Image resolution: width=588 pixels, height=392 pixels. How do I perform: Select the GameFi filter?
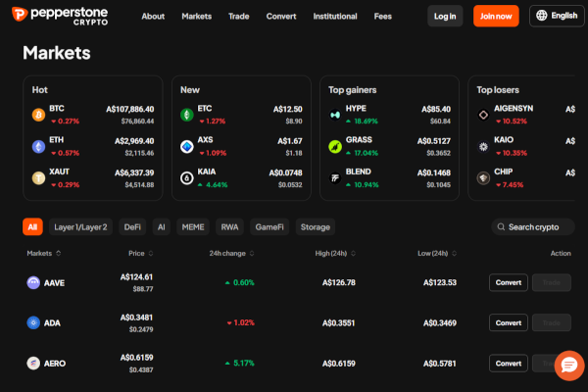point(269,227)
